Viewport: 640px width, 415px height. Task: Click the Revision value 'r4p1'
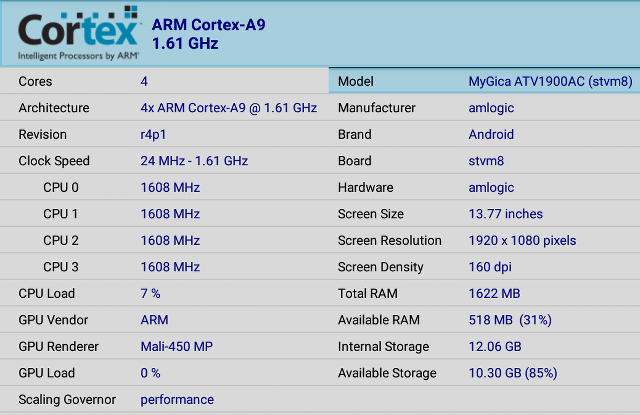pos(153,135)
